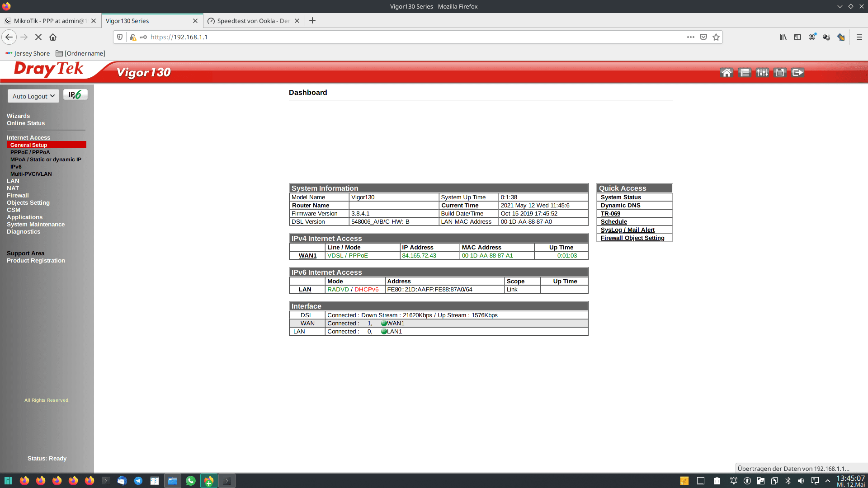Image resolution: width=868 pixels, height=488 pixels.
Task: Click the WAN1 link in IPv4 table
Action: pos(307,256)
